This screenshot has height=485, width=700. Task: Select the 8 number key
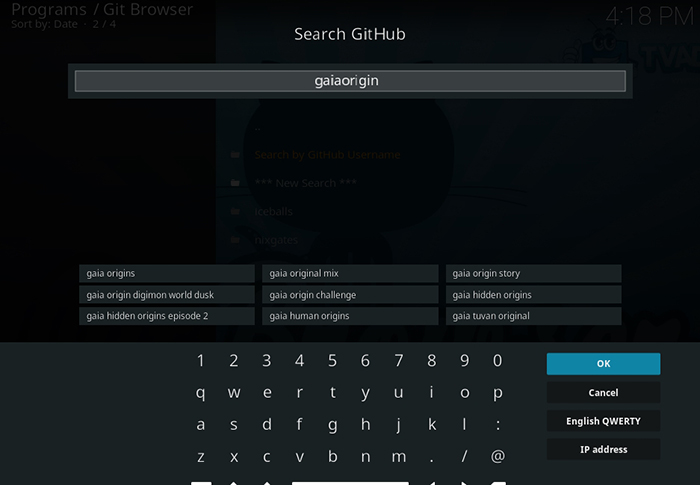(431, 360)
